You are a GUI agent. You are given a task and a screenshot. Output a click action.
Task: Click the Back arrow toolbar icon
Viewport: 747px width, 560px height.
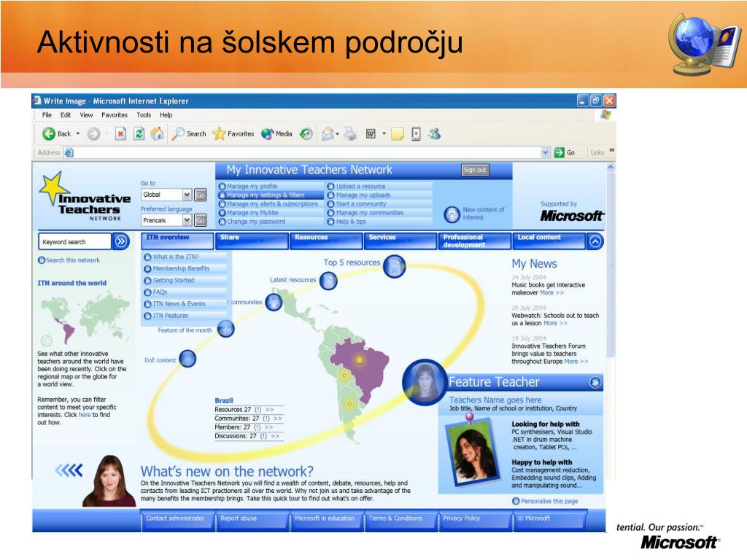coord(49,134)
